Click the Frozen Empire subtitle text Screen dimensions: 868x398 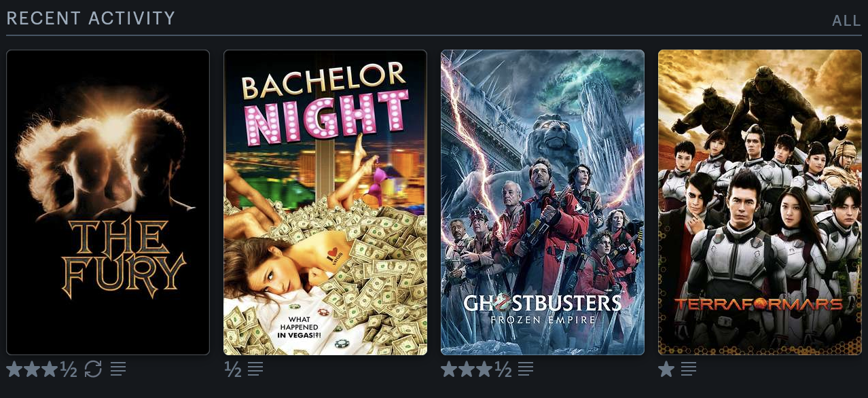(x=543, y=319)
